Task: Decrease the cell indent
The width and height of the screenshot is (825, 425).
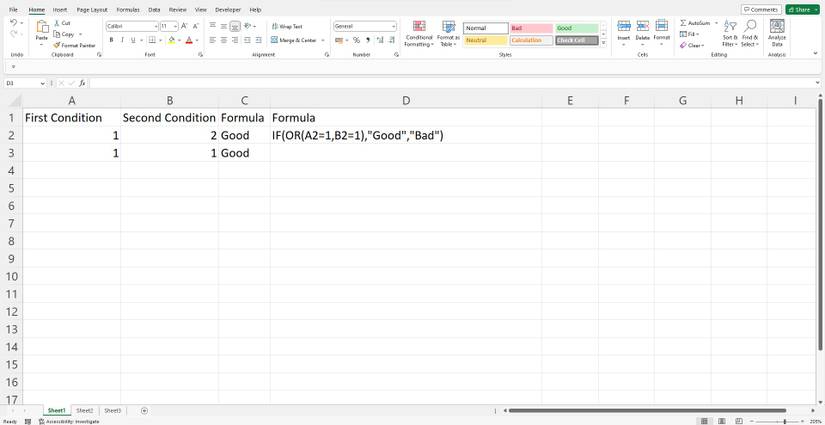Action: [x=247, y=40]
